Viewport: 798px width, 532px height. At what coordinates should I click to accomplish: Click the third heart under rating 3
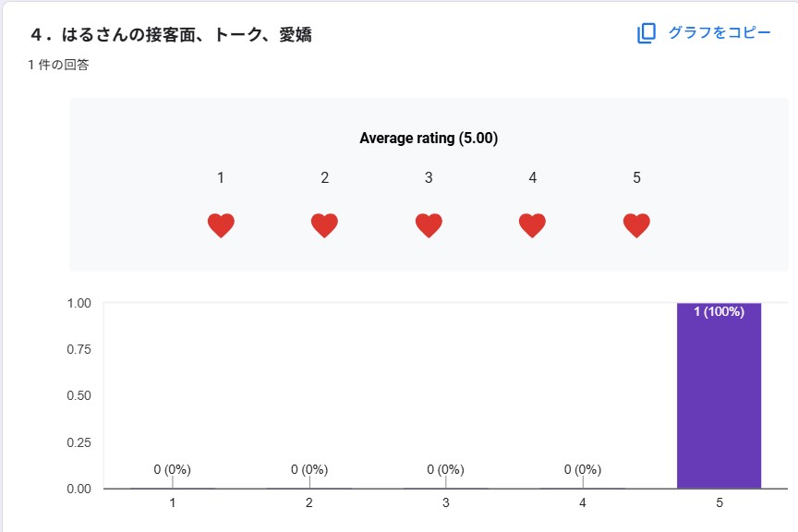pyautogui.click(x=429, y=225)
